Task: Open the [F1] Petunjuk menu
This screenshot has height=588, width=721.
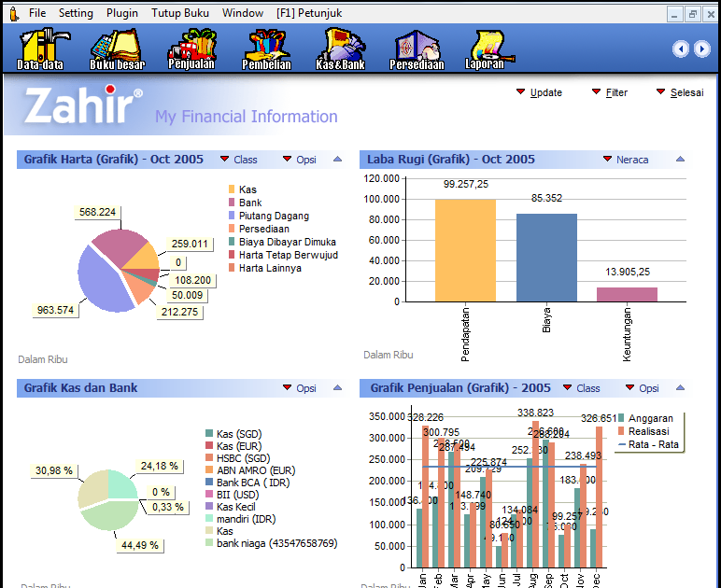Action: (x=309, y=13)
